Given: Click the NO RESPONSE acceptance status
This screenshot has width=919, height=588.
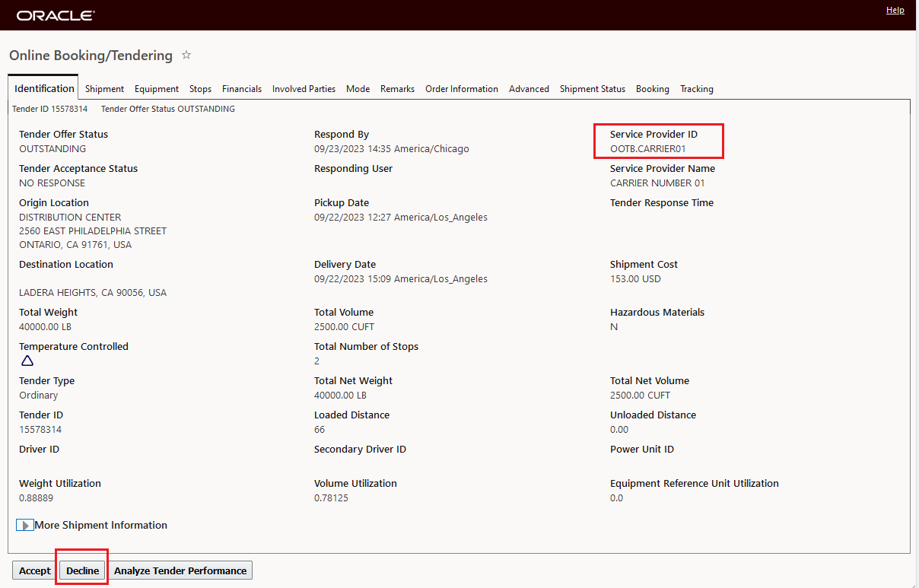Looking at the screenshot, I should pos(52,183).
